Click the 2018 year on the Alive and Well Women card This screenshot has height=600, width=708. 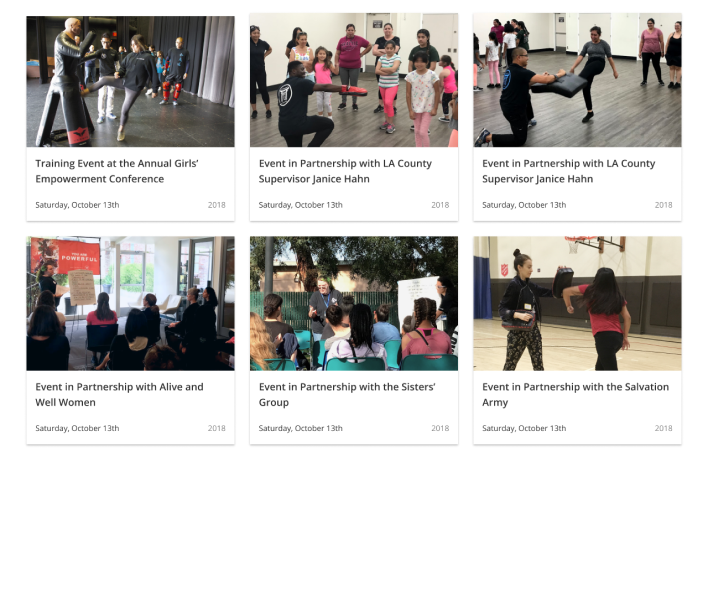click(x=217, y=428)
